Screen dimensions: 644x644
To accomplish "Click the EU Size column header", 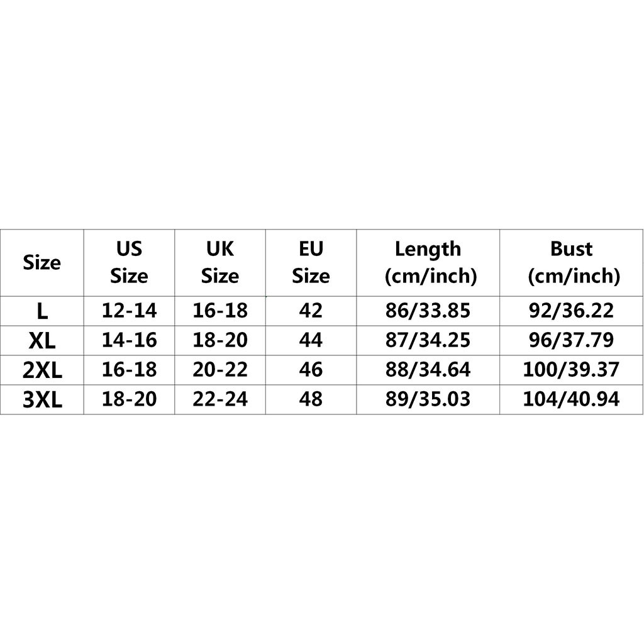I will pos(311,262).
